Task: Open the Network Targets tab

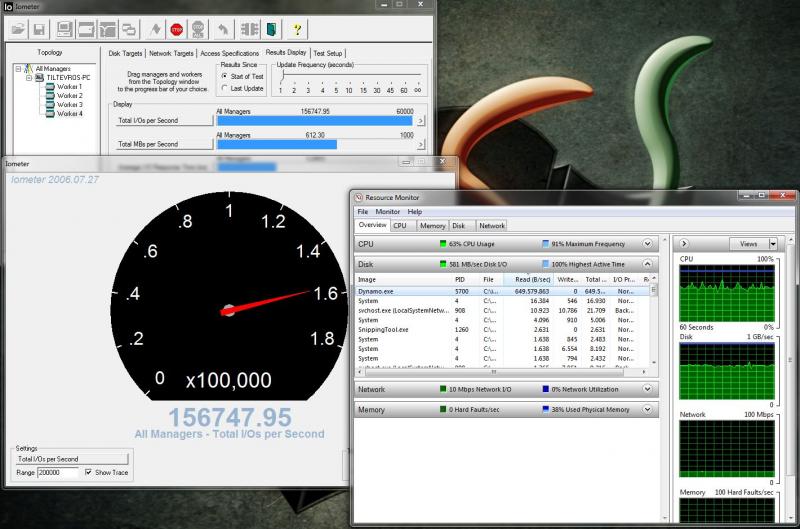Action: point(171,53)
